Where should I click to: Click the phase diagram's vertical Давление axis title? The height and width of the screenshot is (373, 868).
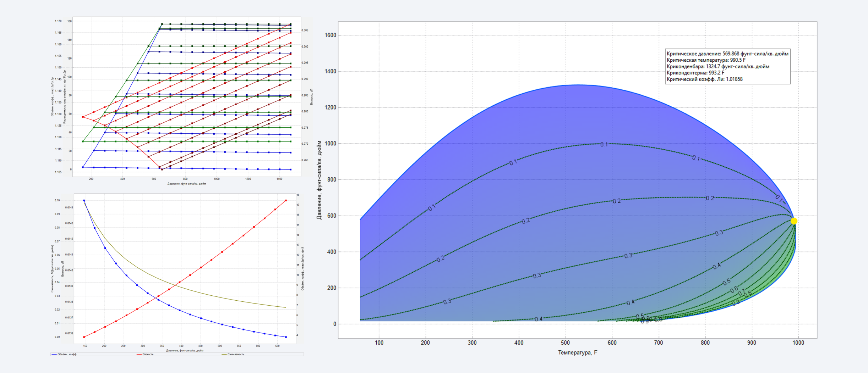319,180
